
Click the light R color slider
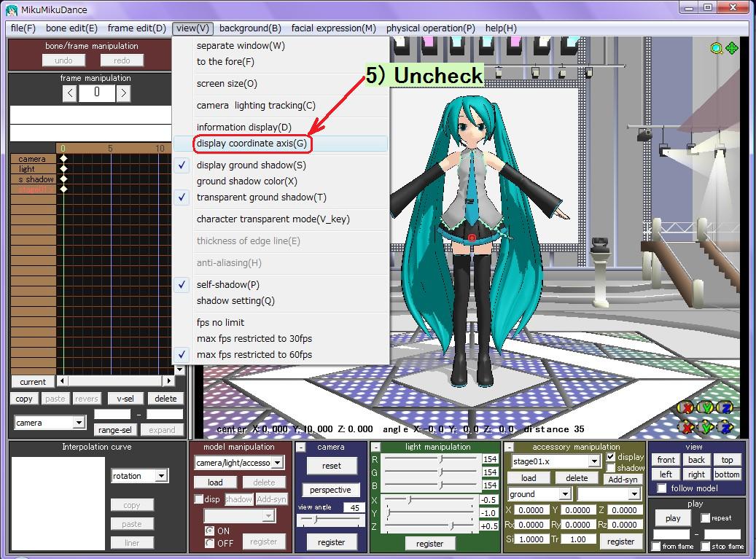tap(431, 459)
